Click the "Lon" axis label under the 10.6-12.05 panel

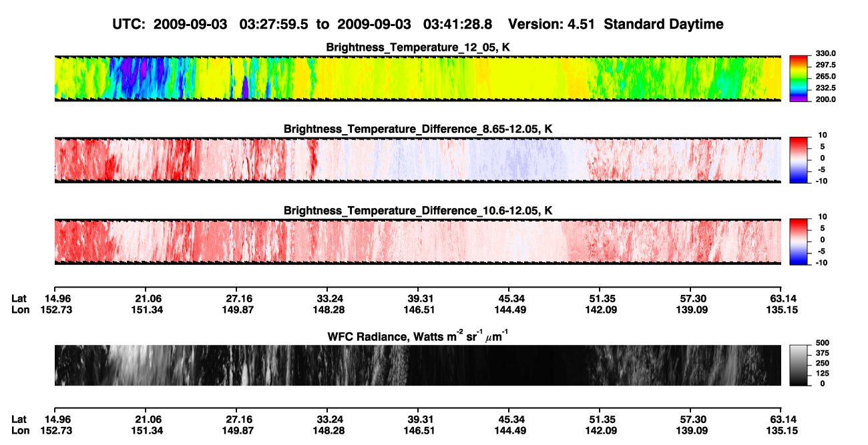point(20,310)
